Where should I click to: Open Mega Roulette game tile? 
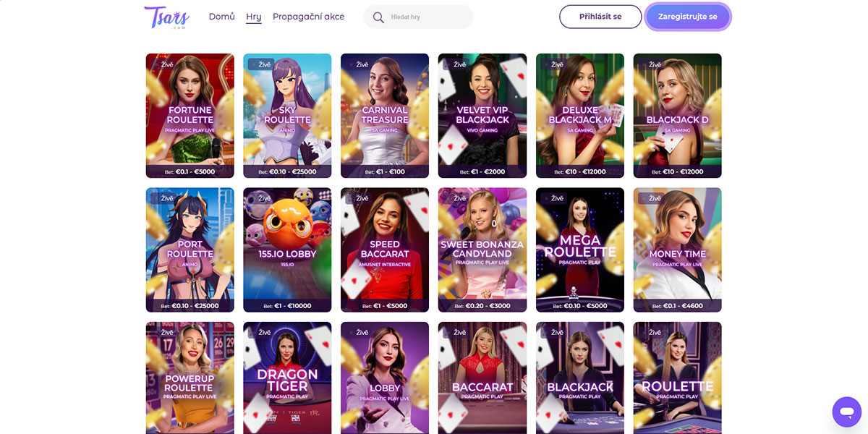click(x=580, y=250)
